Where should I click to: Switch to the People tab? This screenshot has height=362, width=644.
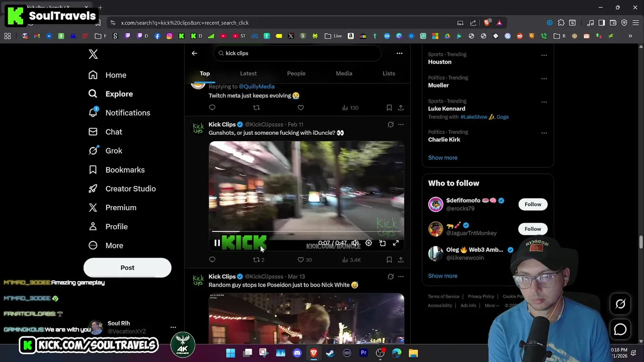pos(296,73)
